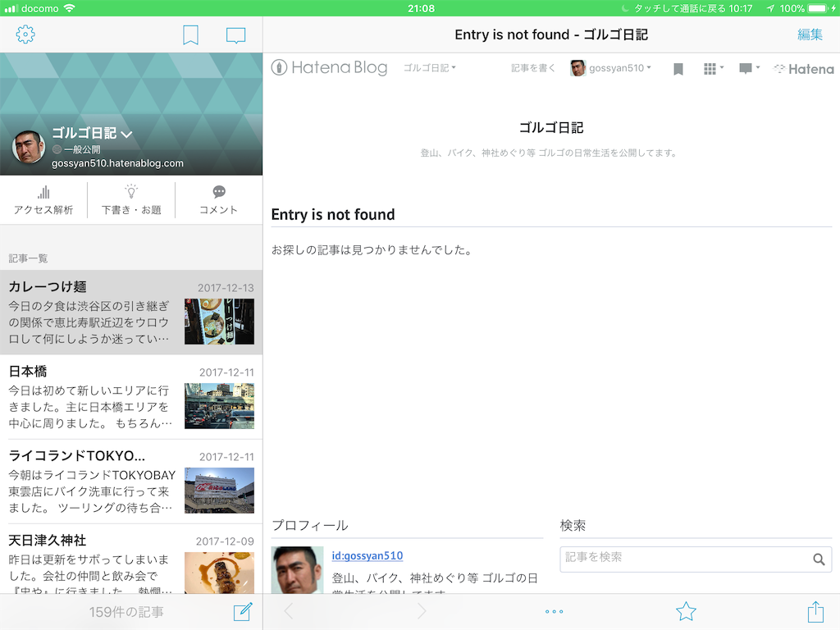Tap the 159件の記事 count label
840x630 pixels.
coord(126,612)
